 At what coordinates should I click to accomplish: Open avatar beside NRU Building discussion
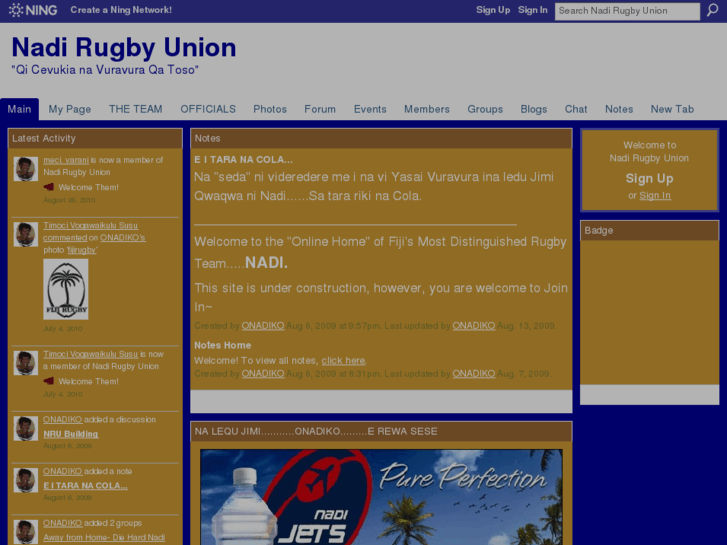[26, 428]
